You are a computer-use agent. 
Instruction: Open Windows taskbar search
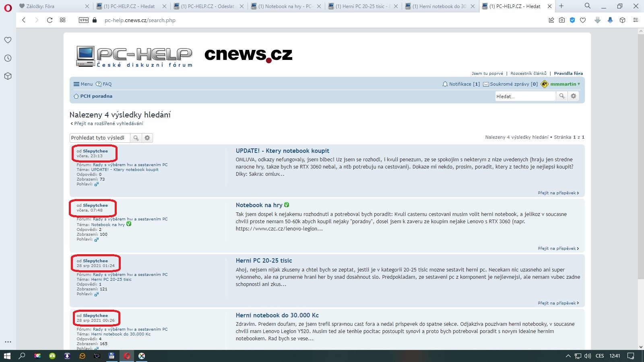22,356
